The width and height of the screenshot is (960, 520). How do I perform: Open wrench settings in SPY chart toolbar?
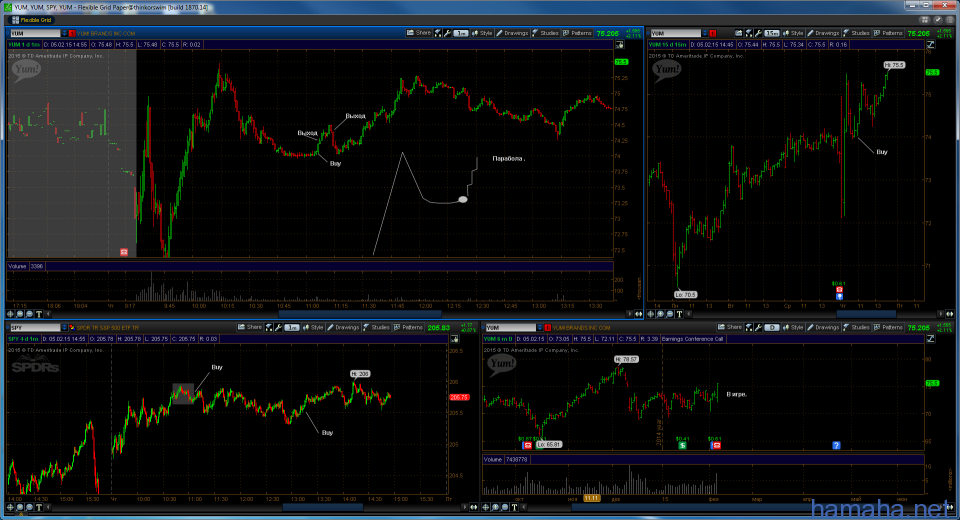click(x=278, y=327)
